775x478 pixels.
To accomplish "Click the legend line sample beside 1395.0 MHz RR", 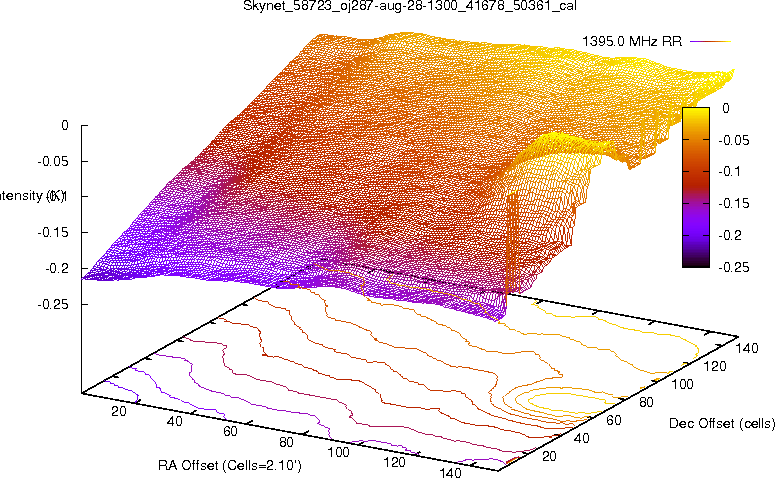I will point(710,42).
